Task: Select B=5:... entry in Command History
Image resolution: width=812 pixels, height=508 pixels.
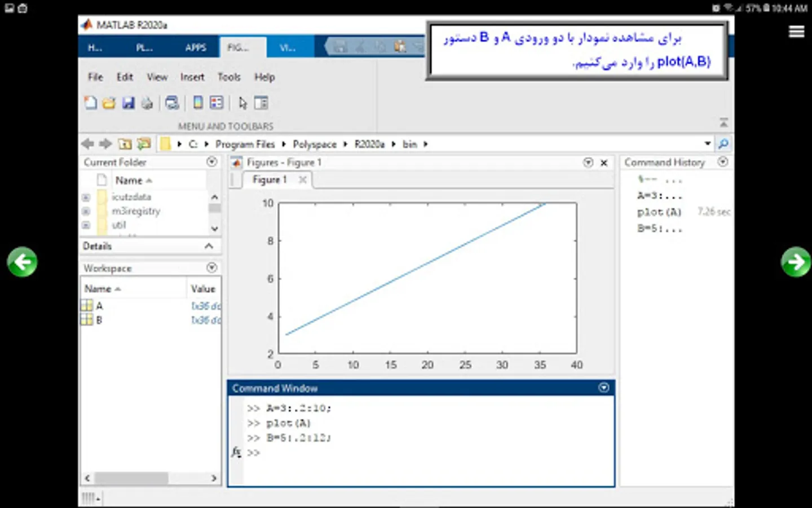Action: tap(660, 229)
